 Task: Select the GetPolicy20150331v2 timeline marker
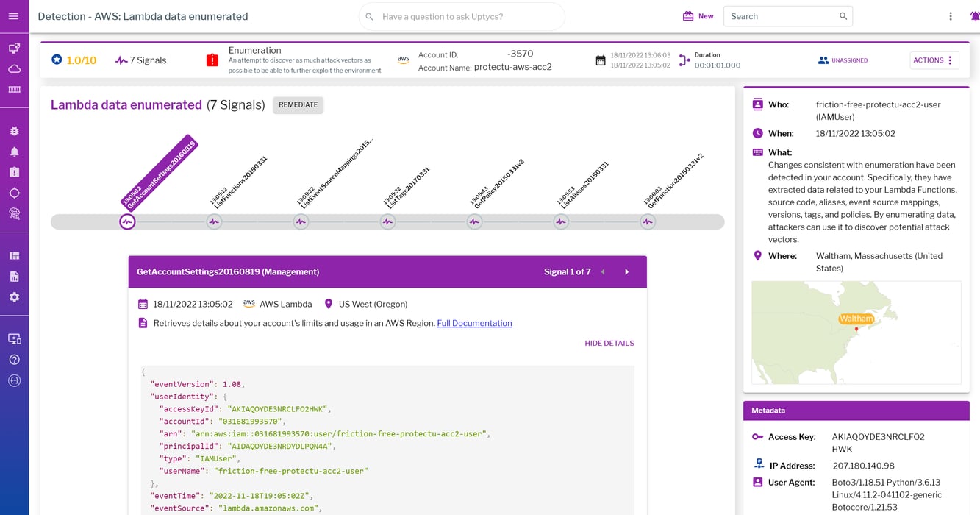(474, 221)
